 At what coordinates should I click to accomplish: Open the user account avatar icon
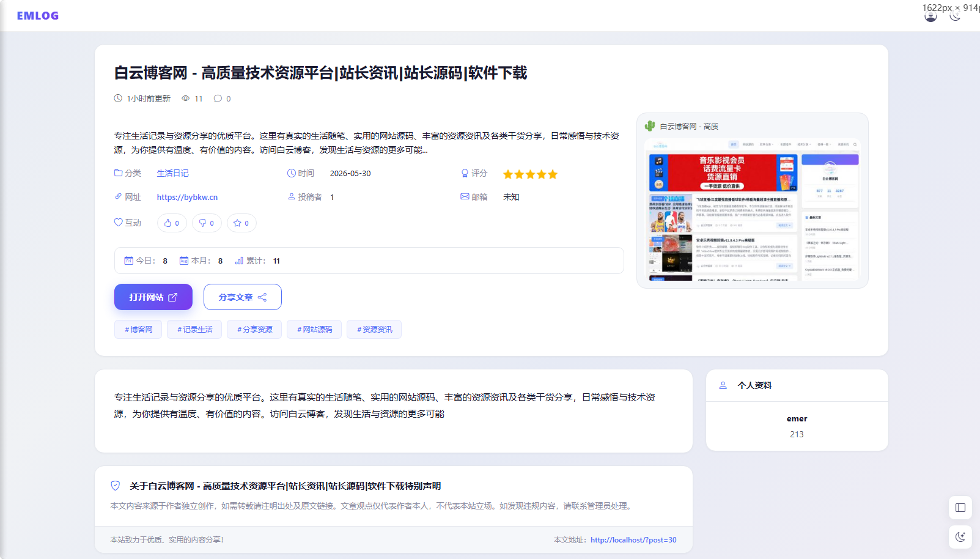coord(930,17)
